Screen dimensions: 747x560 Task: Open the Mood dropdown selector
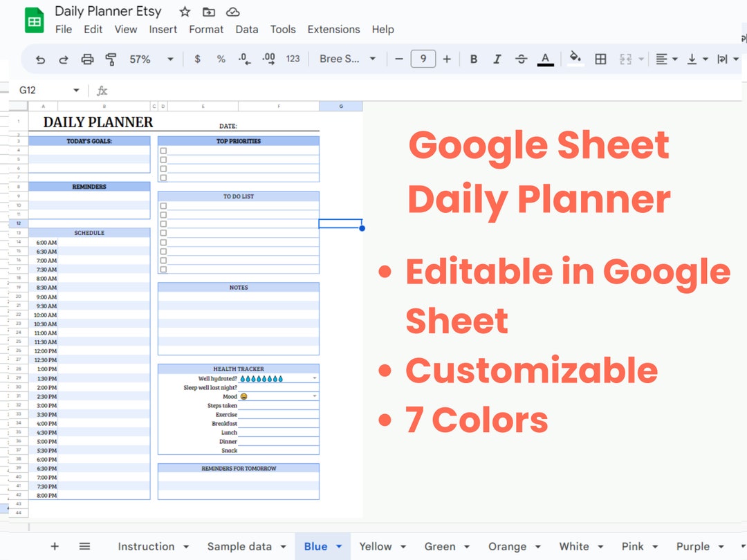click(x=315, y=396)
